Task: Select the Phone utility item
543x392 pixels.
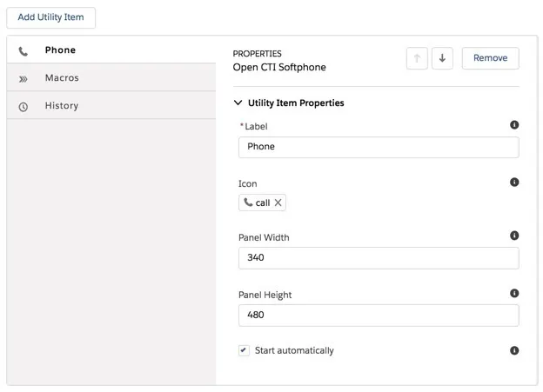Action: point(111,50)
